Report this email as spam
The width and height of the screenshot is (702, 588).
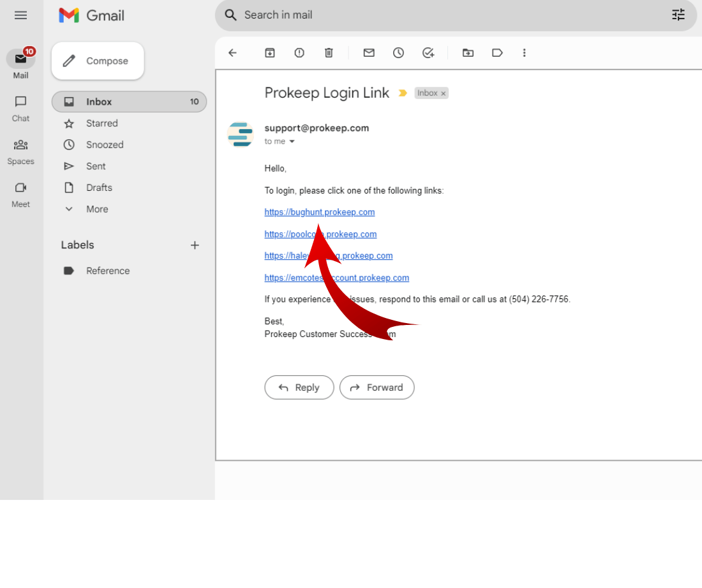point(299,53)
